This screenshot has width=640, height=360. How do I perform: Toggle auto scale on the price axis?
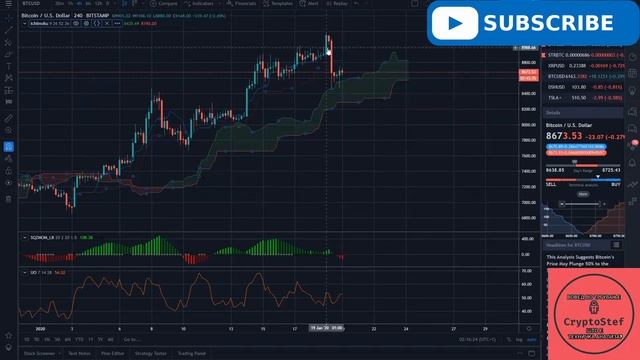(531, 340)
